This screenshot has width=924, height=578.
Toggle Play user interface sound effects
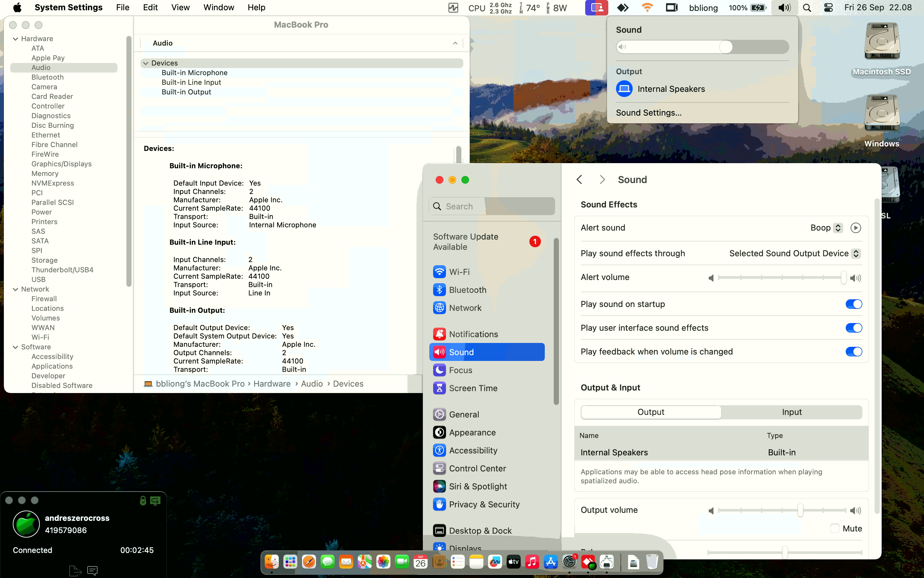tap(854, 328)
